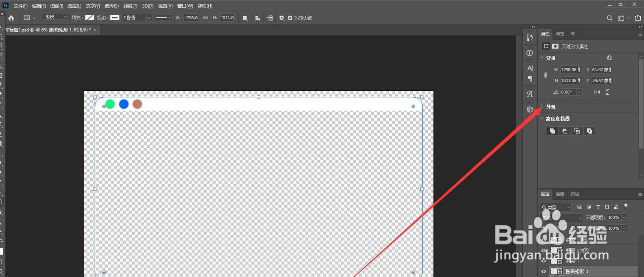Open the path operations icon
This screenshot has height=277, width=644.
click(x=245, y=18)
